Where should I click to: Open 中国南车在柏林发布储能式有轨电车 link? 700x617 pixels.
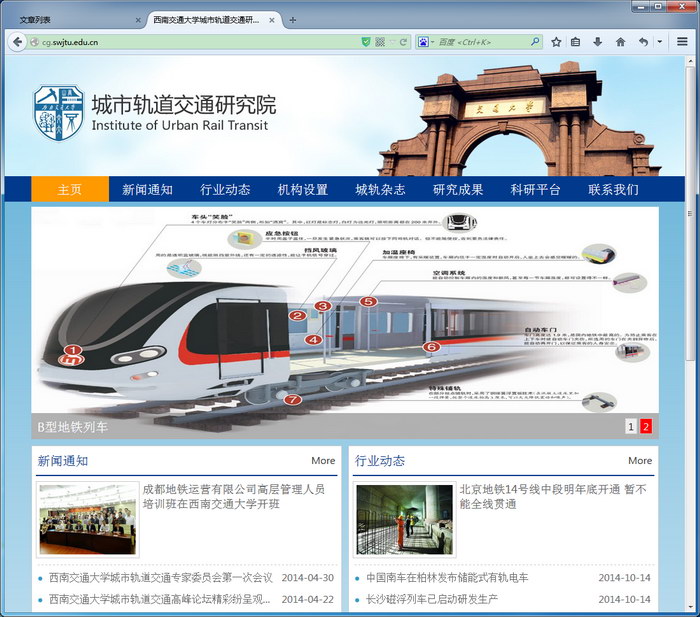click(x=447, y=578)
